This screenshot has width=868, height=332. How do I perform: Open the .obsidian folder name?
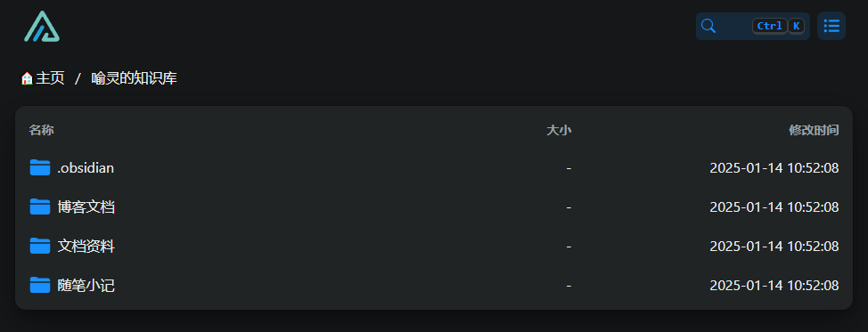coord(86,167)
